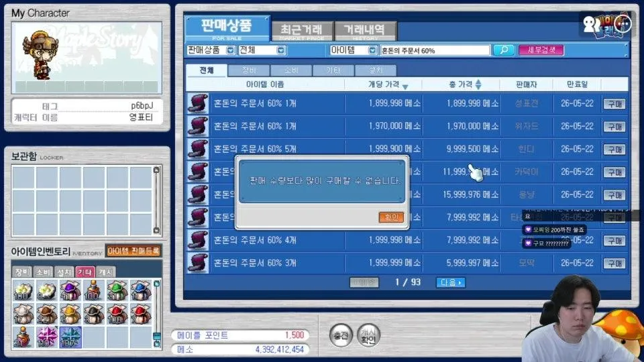644x362 pixels.
Task: Buy the 5,999,997 meso listing
Action: click(614, 263)
